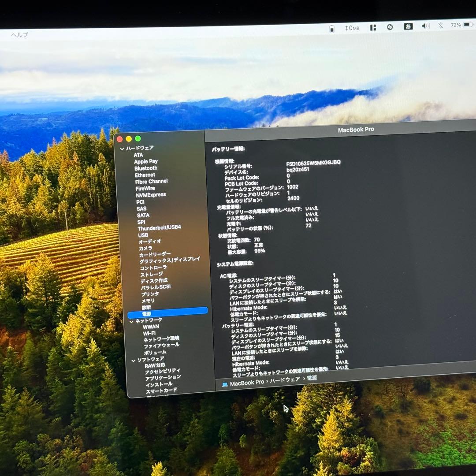Click the Shazam icon in menu bar
This screenshot has height=476, width=476.
tap(390, 27)
